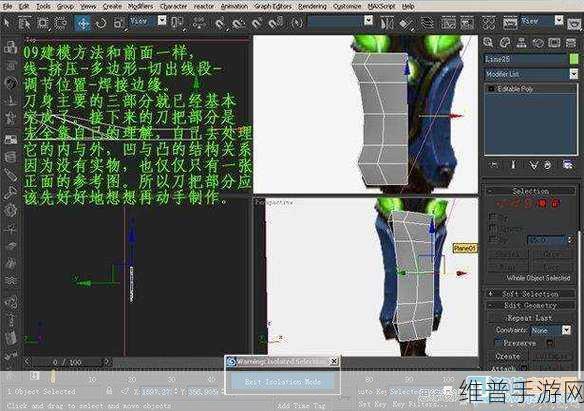Screen dimensions: 584x411
Task: Switch to the Modify command panel tab
Action: 505,42
